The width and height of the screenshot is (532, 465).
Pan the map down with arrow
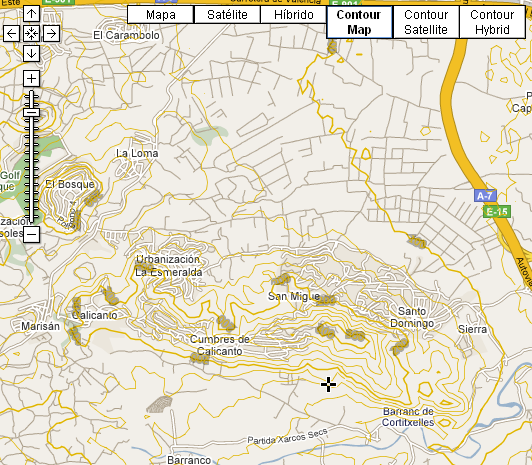coord(31,54)
